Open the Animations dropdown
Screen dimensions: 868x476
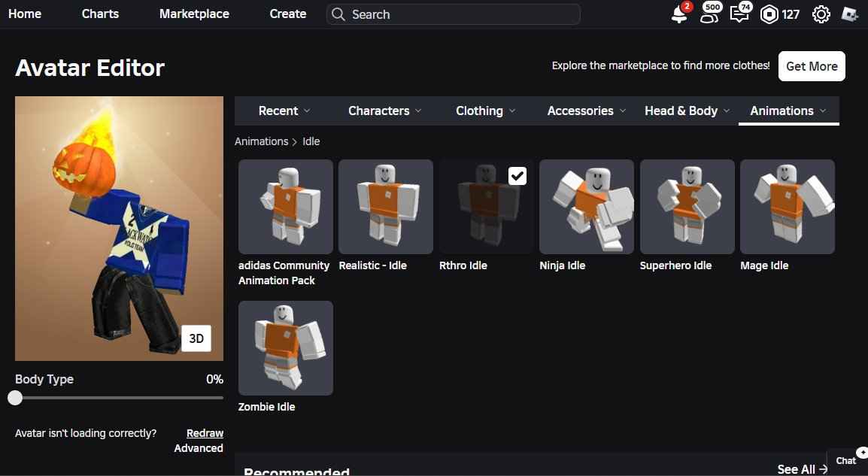click(788, 111)
